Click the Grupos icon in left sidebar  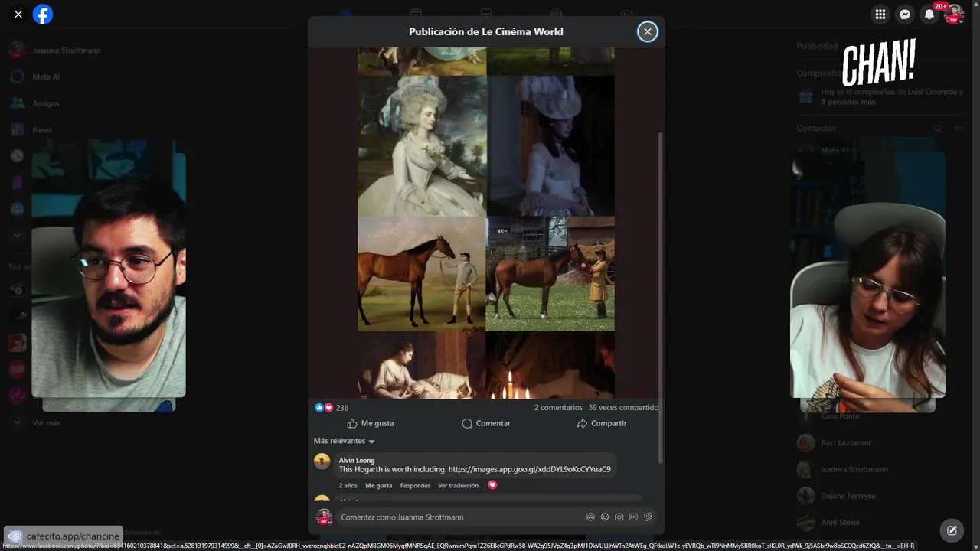tap(17, 209)
